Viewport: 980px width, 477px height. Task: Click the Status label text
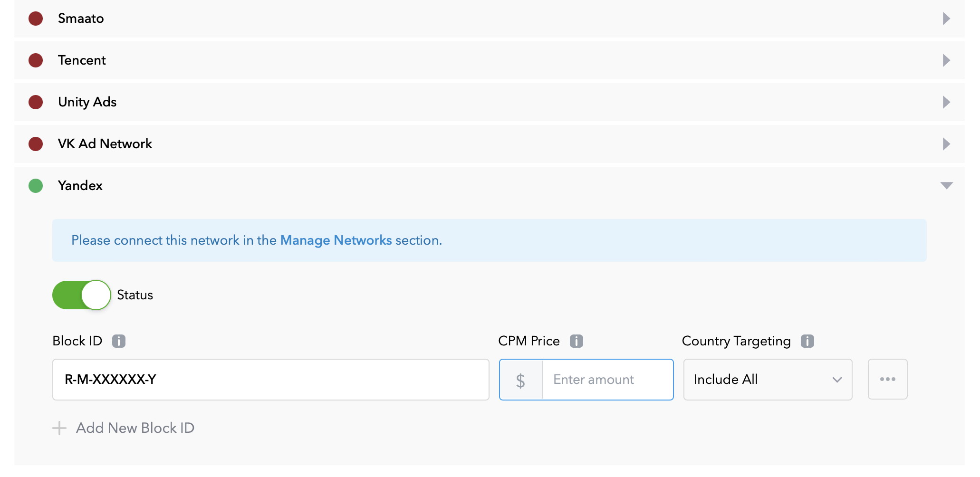[135, 295]
